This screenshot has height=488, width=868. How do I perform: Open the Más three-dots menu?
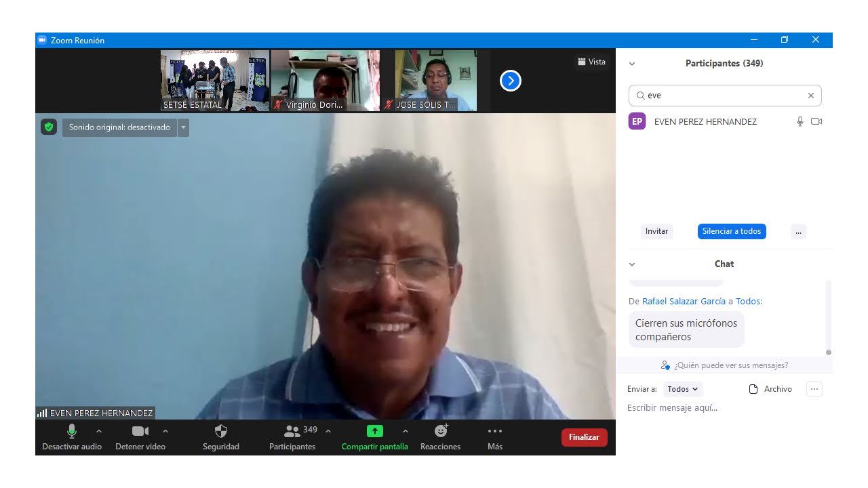495,431
